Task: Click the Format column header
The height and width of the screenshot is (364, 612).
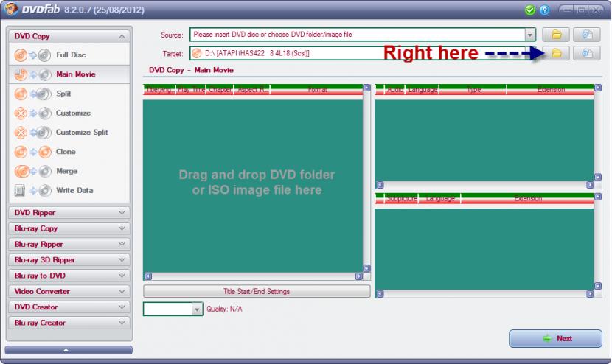Action: [317, 90]
